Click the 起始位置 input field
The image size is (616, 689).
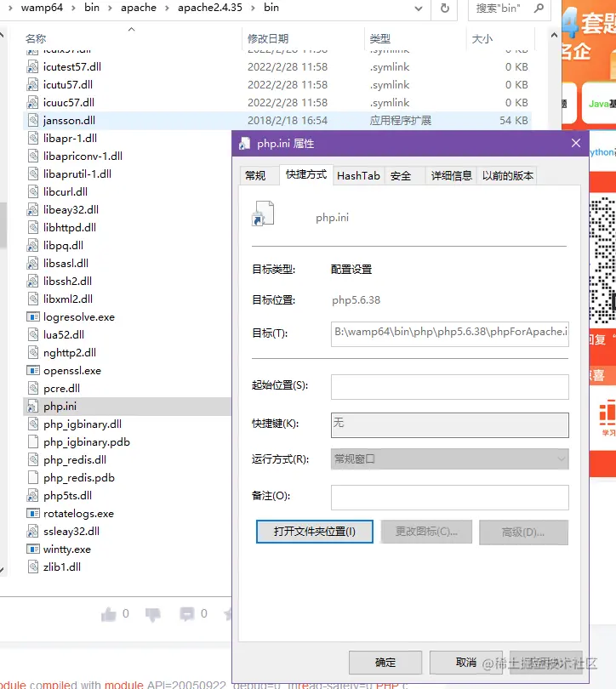449,387
